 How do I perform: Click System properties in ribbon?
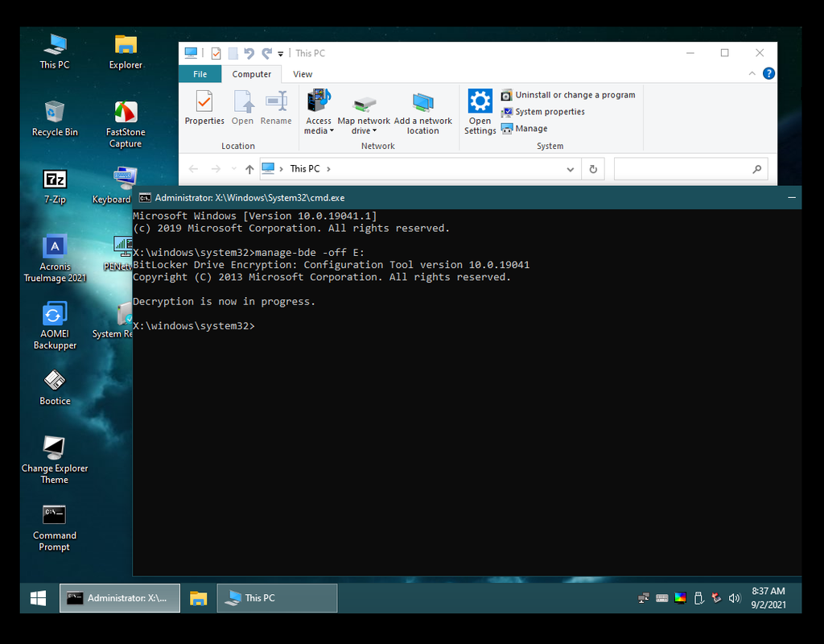(543, 112)
